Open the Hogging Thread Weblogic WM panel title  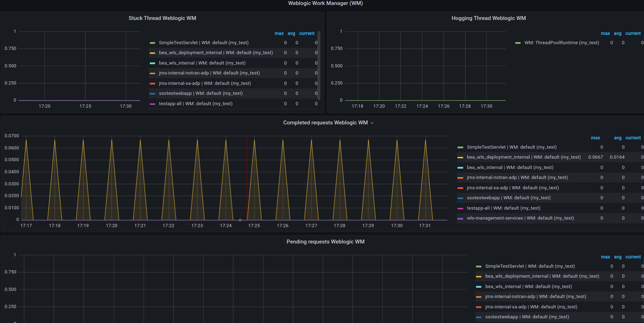point(489,18)
